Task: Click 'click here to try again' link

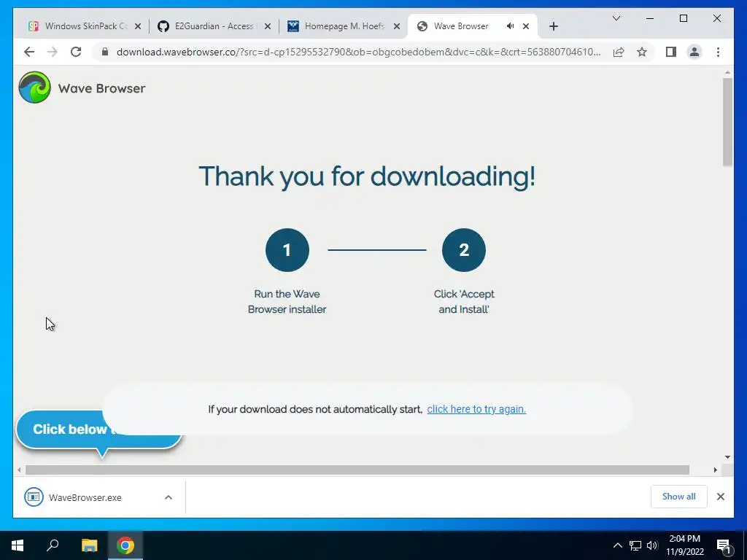Action: [x=476, y=409]
